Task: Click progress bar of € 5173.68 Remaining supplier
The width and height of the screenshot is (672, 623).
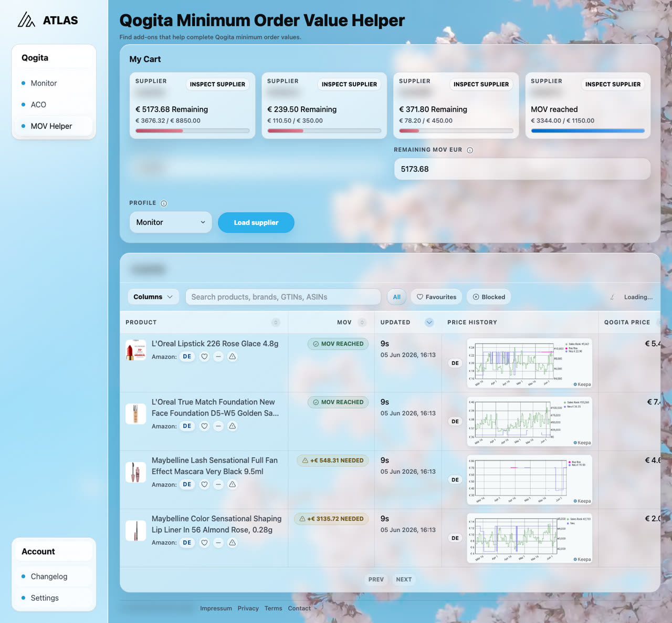Action: 193,131
